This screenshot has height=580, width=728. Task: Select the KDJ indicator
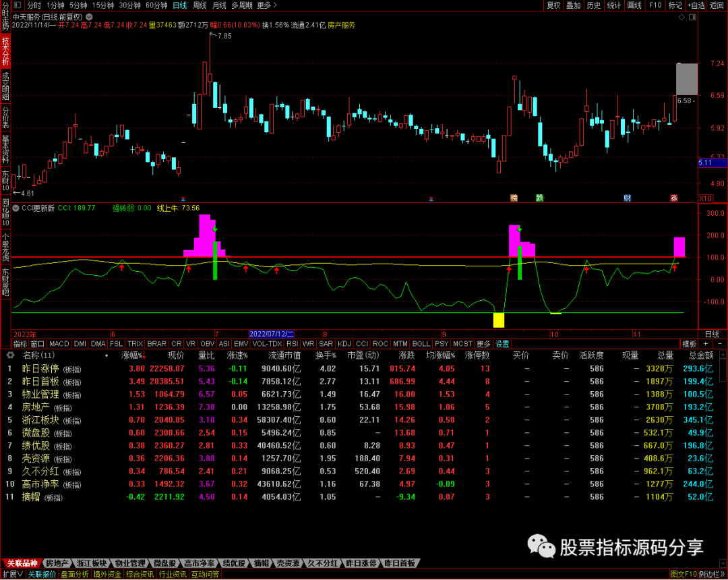point(344,344)
